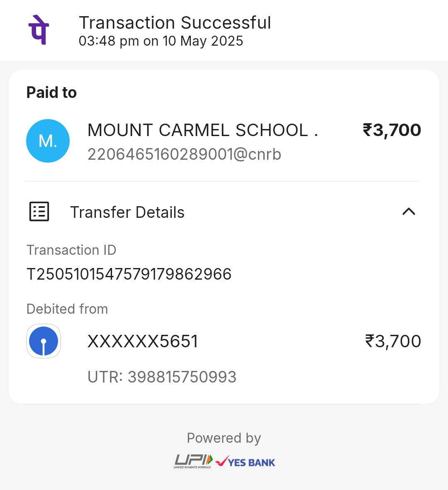448x490 pixels.
Task: Click the Transfer Details heading
Action: 127,212
